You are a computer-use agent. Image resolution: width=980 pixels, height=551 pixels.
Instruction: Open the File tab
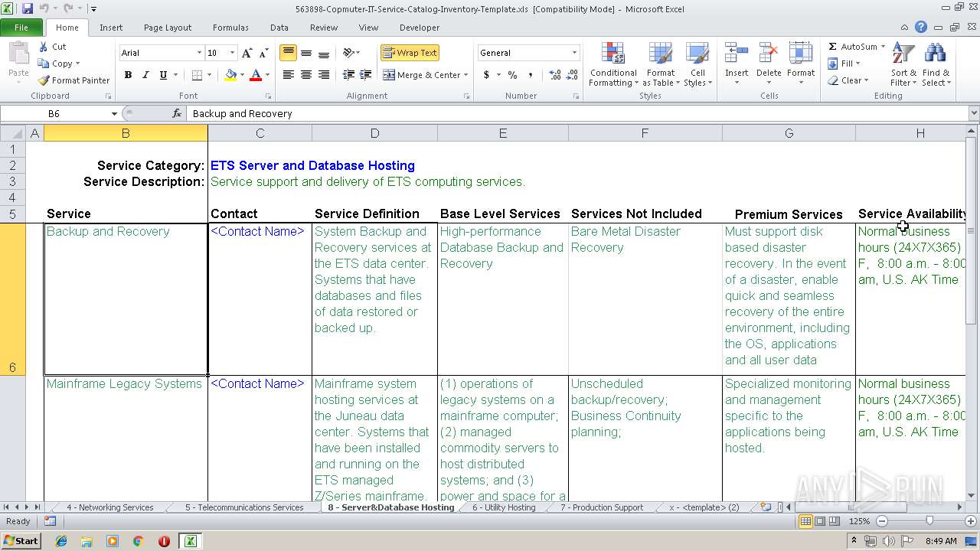(x=21, y=28)
